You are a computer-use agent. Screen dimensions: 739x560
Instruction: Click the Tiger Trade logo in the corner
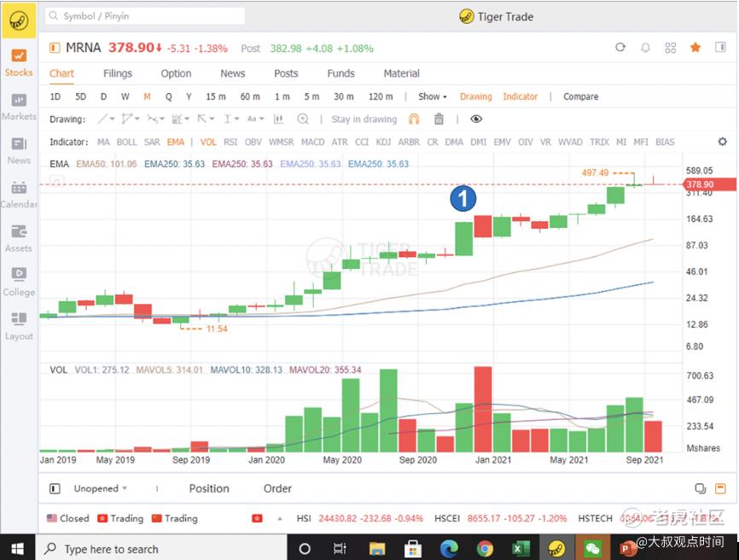[x=19, y=20]
